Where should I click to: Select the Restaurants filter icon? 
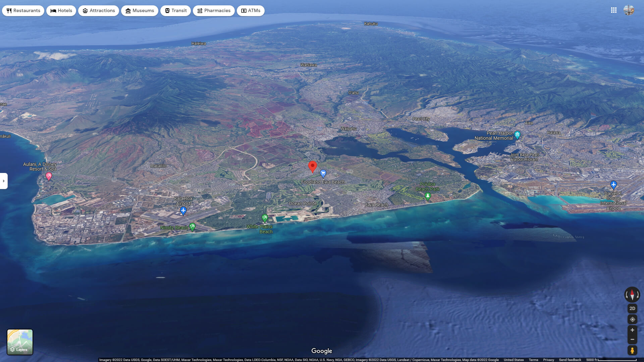point(9,10)
